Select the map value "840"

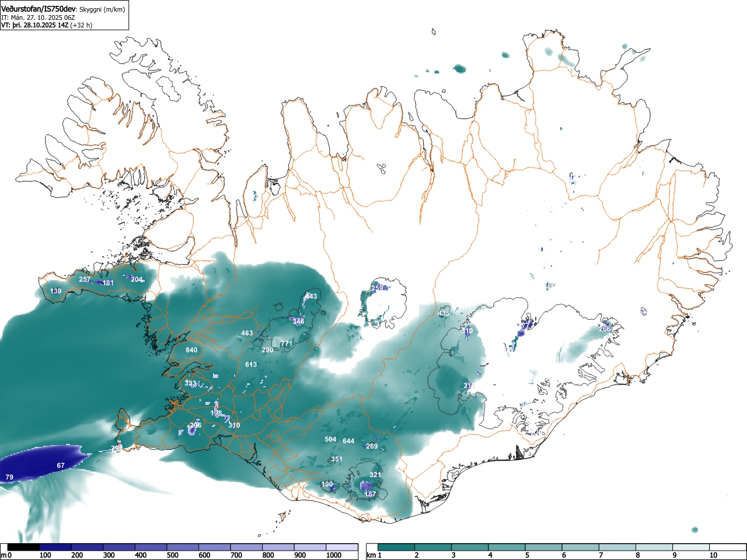coord(191,350)
